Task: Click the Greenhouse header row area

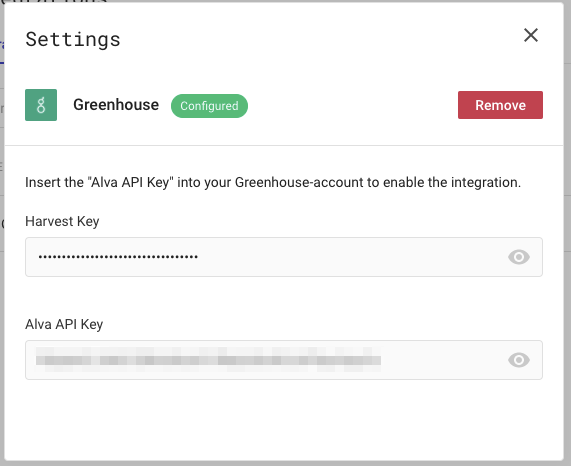Action: click(284, 105)
